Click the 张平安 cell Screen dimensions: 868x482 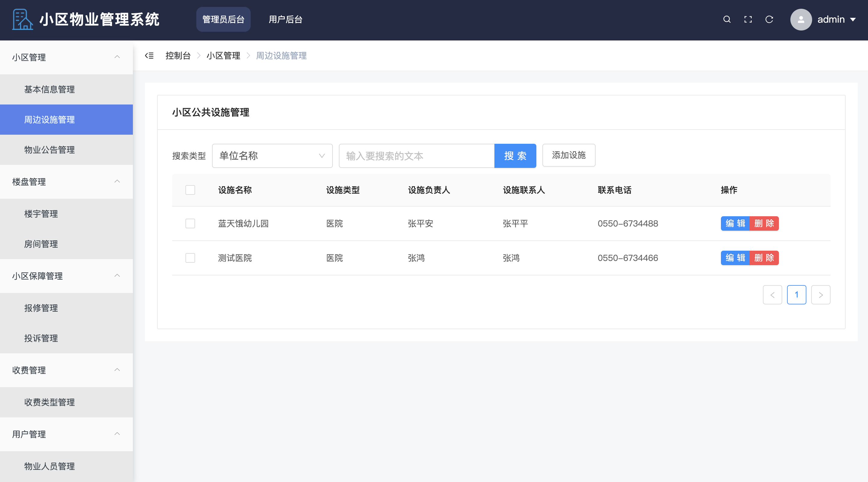click(x=420, y=223)
